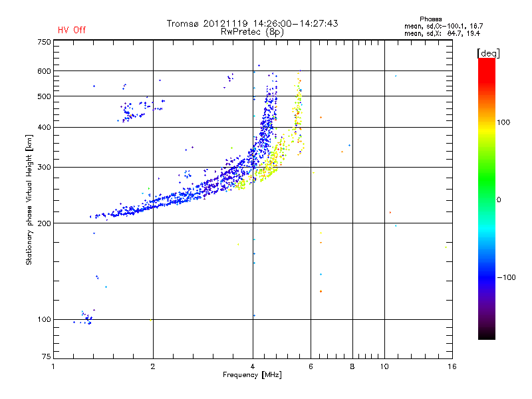Click the 4 MHz tick label on frequency axis
Image resolution: width=532 pixels, height=399 pixels.
253,366
